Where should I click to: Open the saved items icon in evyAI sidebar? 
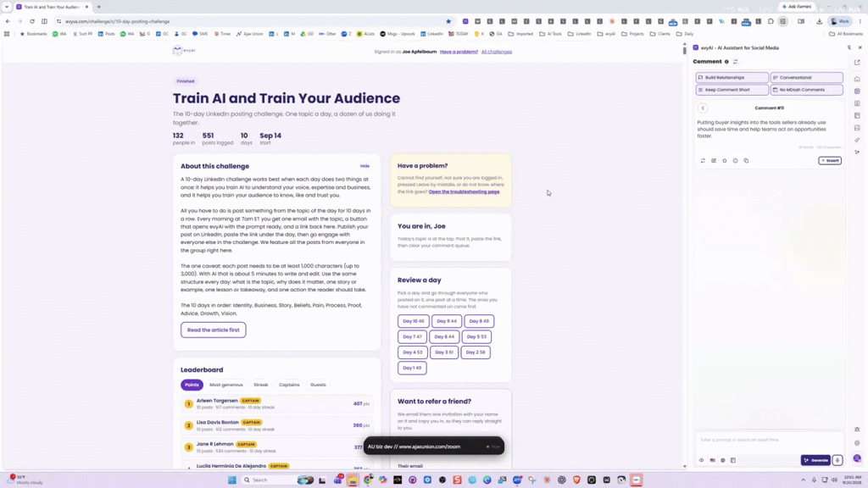857,115
